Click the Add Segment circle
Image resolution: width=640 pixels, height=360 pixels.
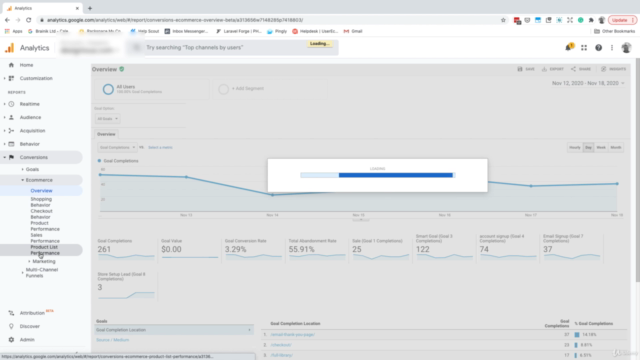[223, 89]
